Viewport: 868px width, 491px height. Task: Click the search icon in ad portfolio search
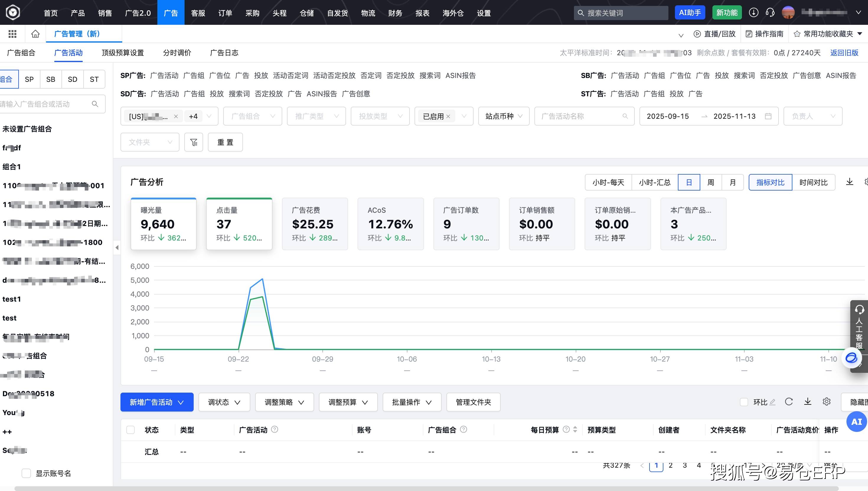point(95,104)
